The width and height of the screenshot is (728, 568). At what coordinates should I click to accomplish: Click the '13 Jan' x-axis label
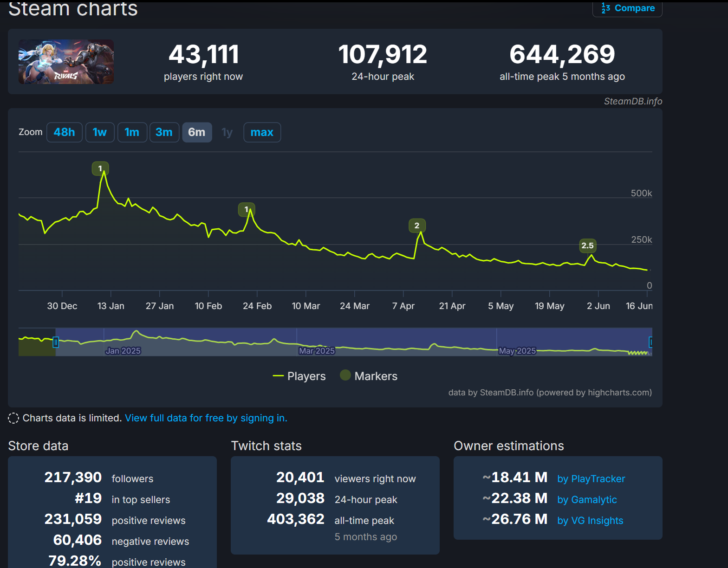tap(111, 306)
